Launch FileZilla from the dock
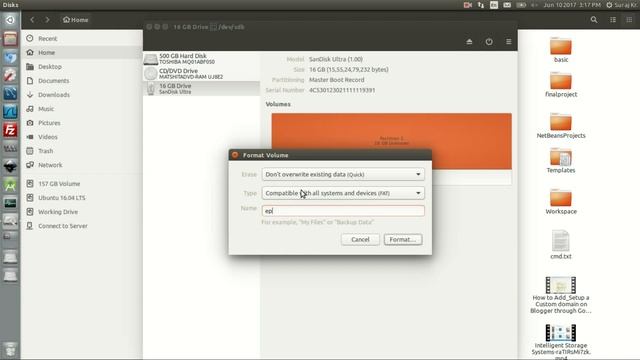The width and height of the screenshot is (640, 360). (x=10, y=130)
